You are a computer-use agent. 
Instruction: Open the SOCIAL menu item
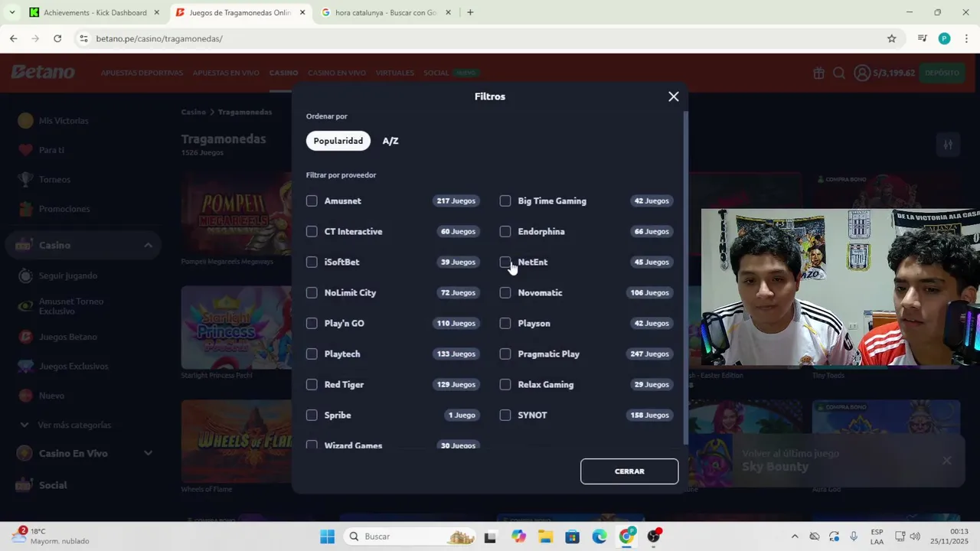click(x=436, y=73)
